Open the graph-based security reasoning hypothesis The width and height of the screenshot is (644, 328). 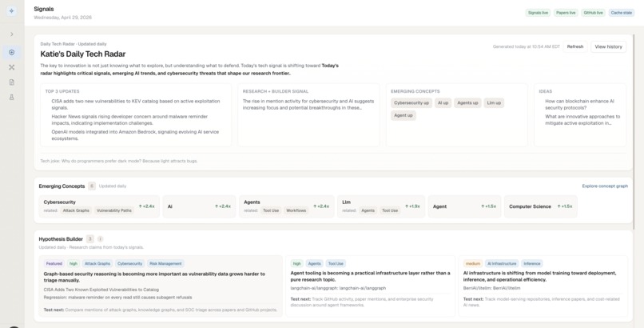[x=161, y=286]
